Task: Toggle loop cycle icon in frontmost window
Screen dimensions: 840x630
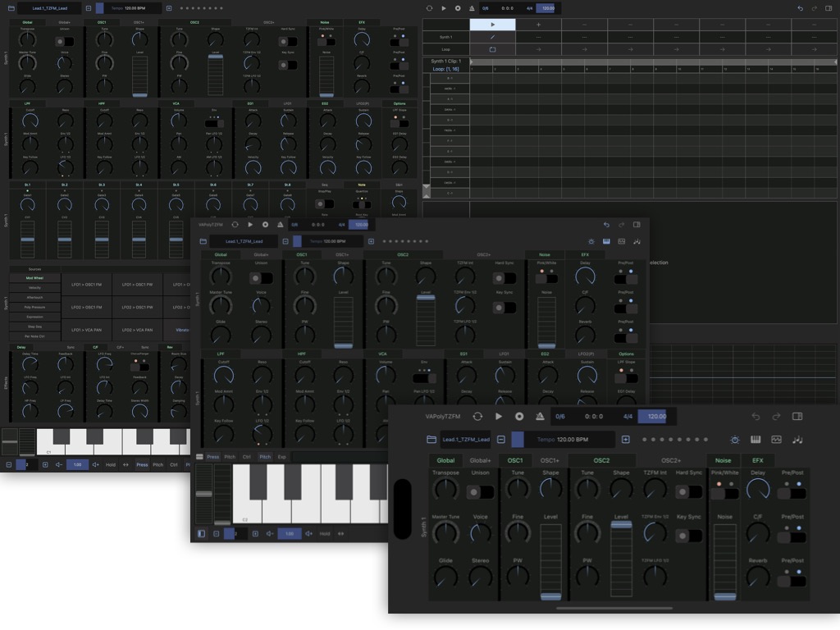Action: [x=478, y=416]
